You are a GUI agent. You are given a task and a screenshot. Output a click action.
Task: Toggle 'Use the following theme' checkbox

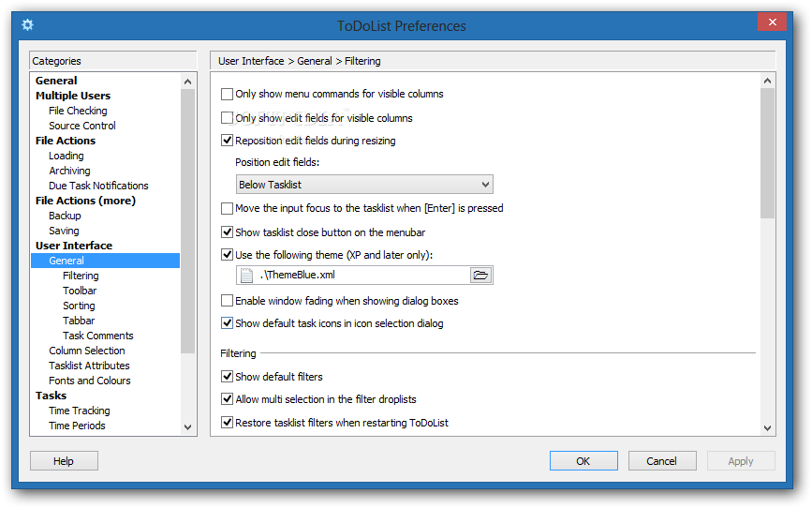(227, 255)
